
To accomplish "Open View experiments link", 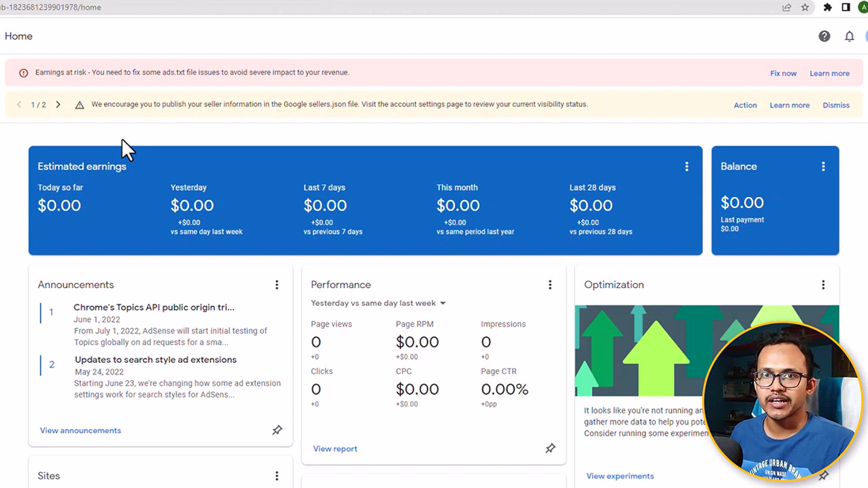I will [620, 476].
